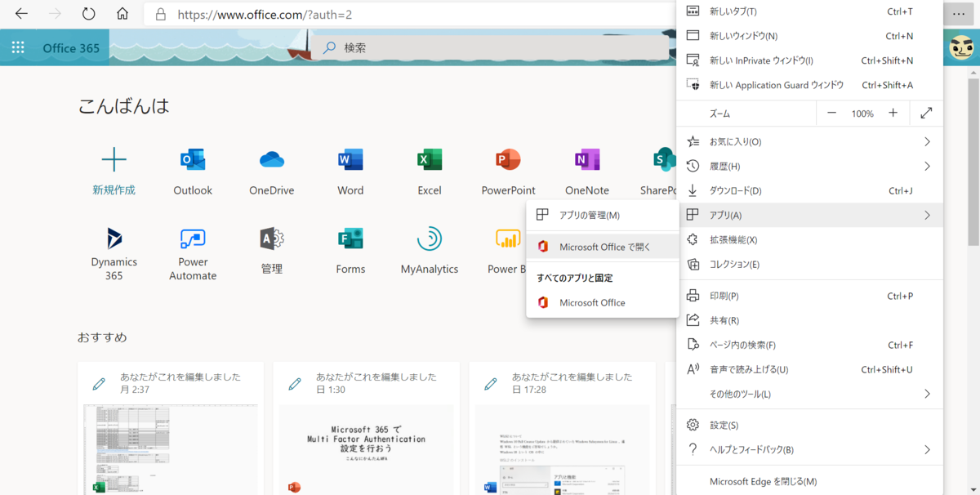This screenshot has height=495, width=980.
Task: Select ページ内の検索(F) menu item
Action: click(x=810, y=345)
